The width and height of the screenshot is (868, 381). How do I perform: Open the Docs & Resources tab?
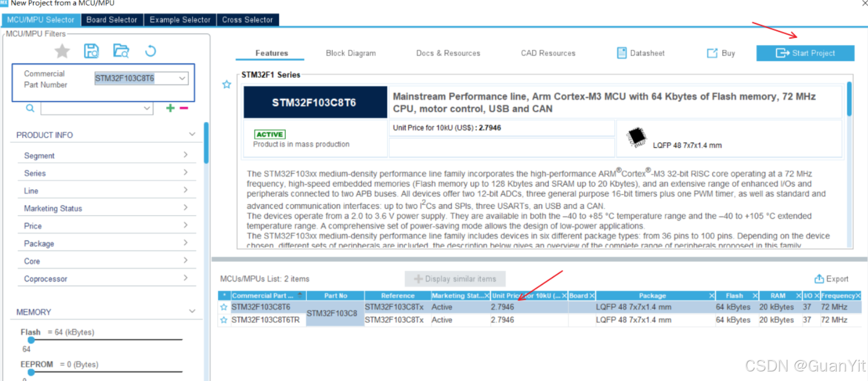[x=448, y=53]
